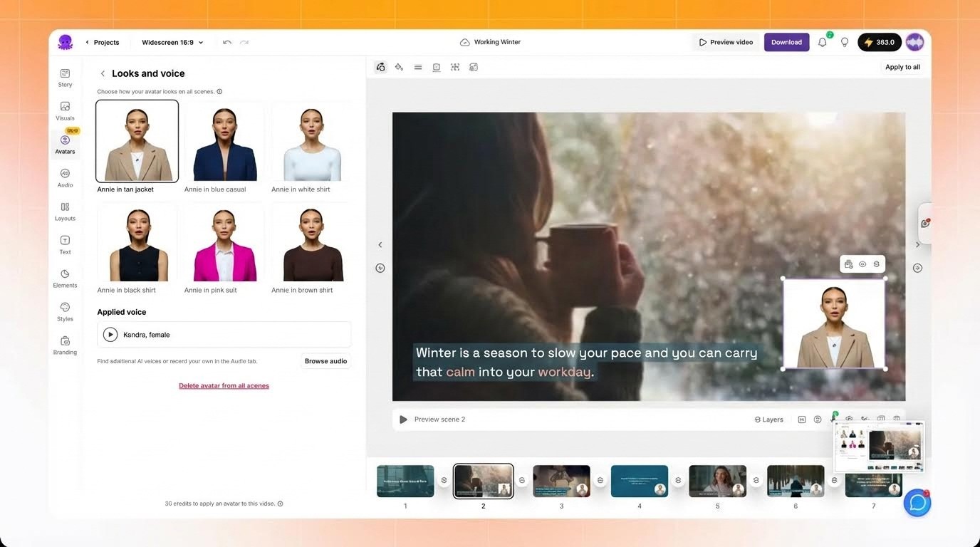Undo the last action
Screen dimensions: 980x547
coord(227,42)
